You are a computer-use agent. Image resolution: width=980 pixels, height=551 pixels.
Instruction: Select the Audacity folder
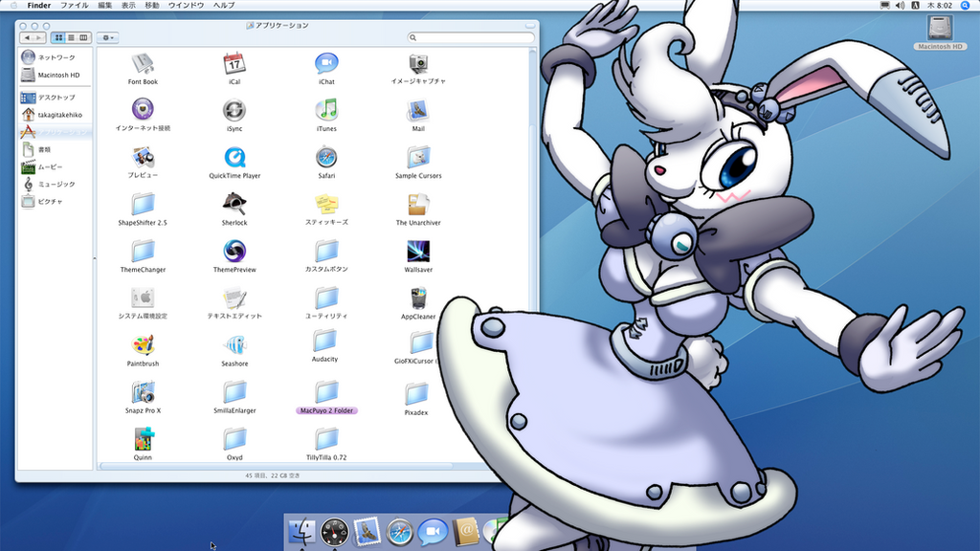click(x=325, y=342)
